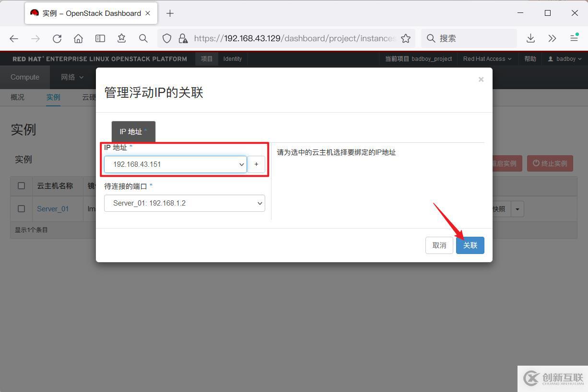Switch to the 实例 sub-tab

53,97
